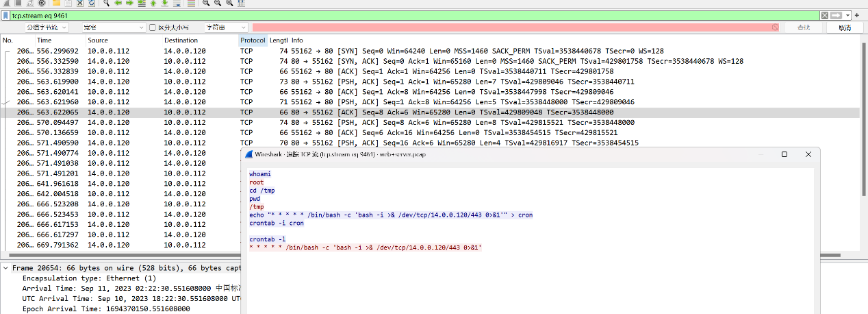Apply display filter arrow button
The width and height of the screenshot is (868, 314).
(836, 15)
